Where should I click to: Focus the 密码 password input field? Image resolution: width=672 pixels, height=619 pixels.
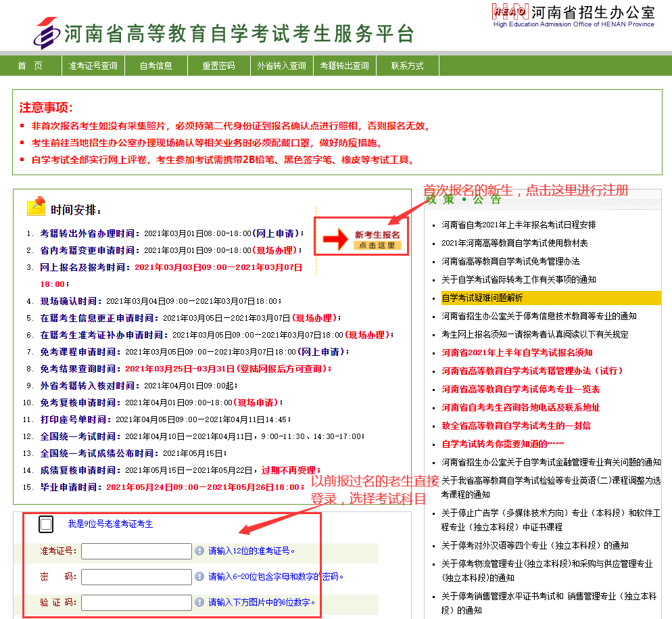click(x=137, y=577)
